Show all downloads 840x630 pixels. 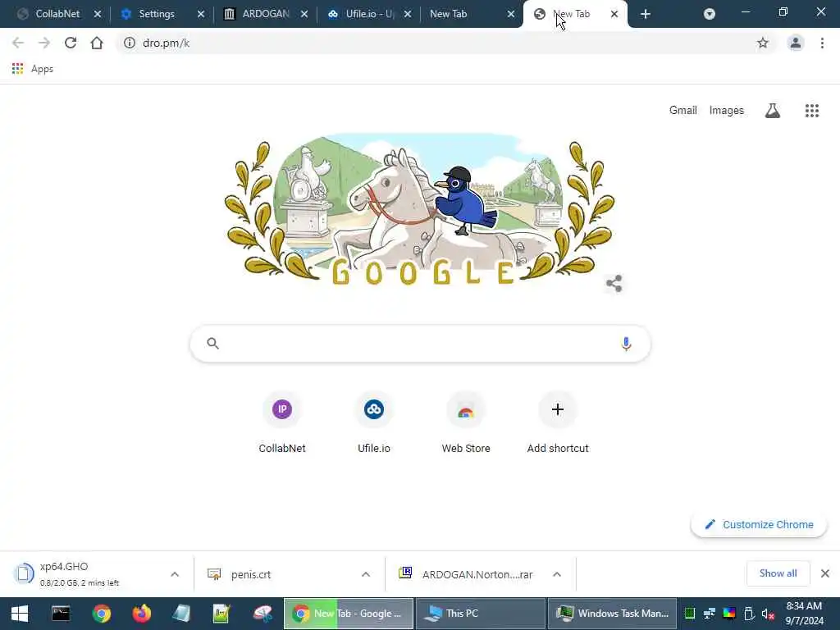point(778,573)
